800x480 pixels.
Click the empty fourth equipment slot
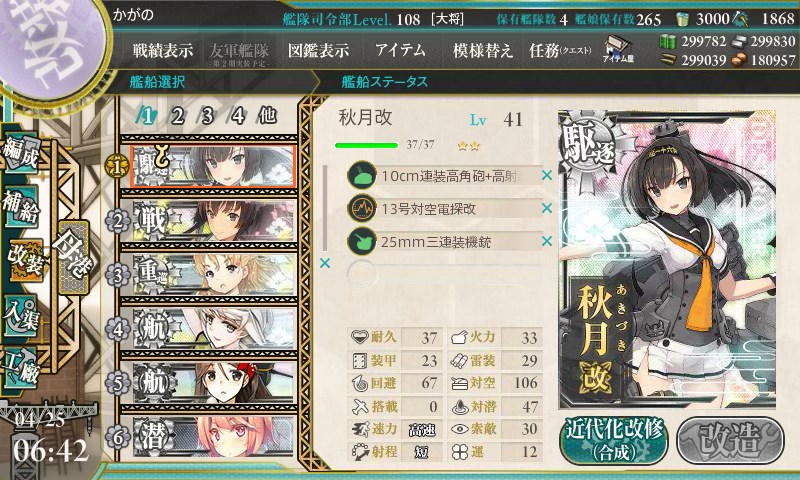click(444, 274)
